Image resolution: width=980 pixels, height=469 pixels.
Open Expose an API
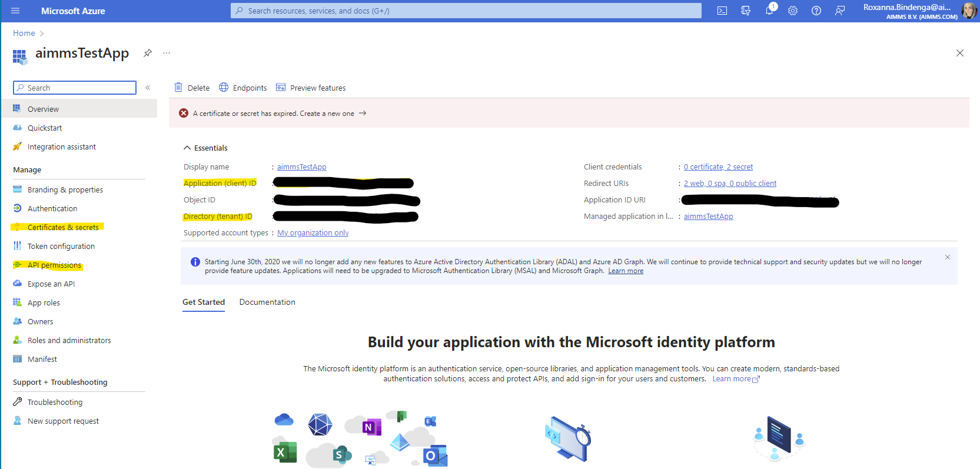[x=51, y=284]
